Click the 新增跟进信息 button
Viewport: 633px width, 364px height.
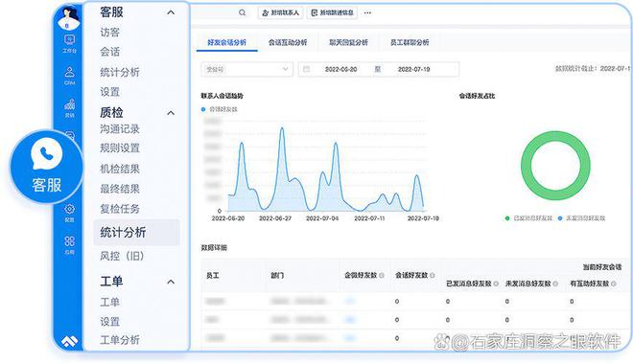(x=332, y=12)
